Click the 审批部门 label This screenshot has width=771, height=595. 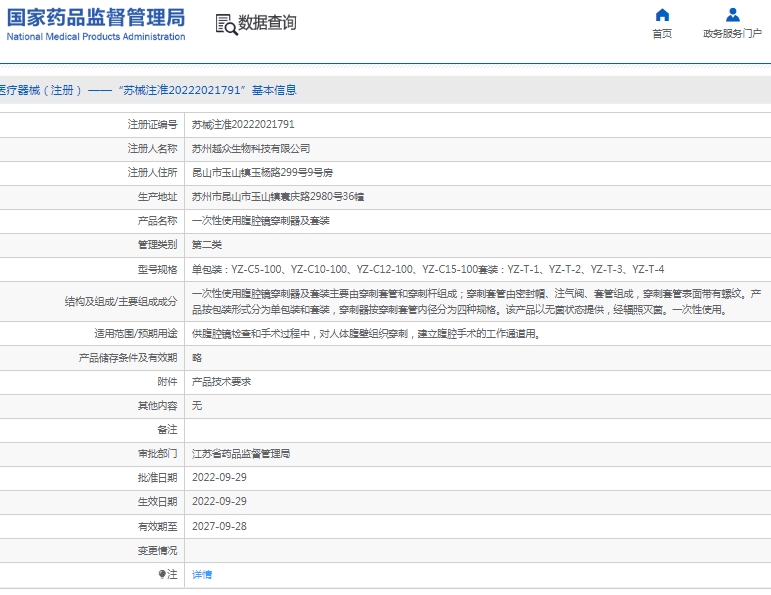(x=157, y=454)
